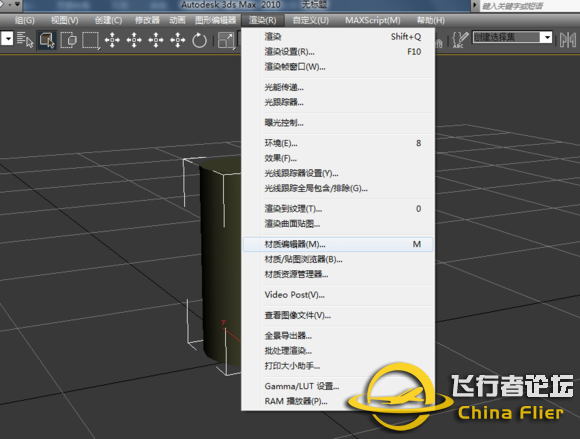Open Video Post(V)... entry
Viewport: 580px width, 439px height.
pyautogui.click(x=338, y=295)
